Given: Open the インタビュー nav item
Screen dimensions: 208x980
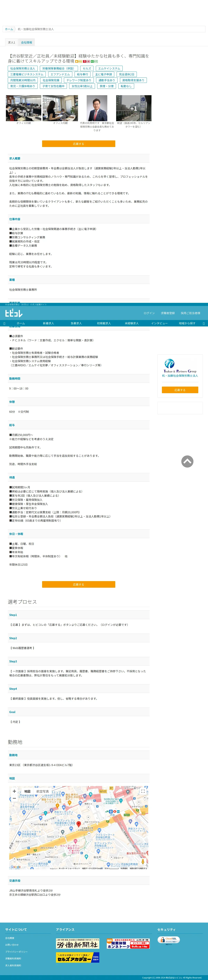Looking at the screenshot, I should [x=159, y=323].
